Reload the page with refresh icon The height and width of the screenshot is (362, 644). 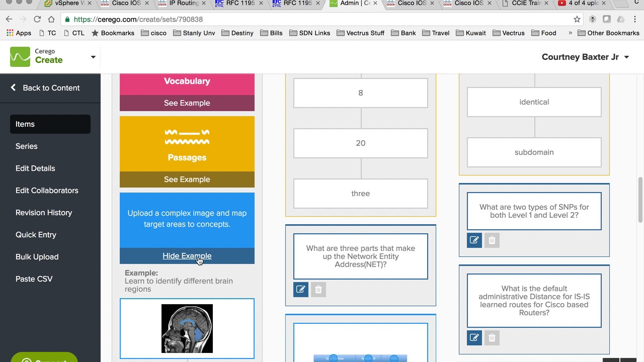coord(37,19)
